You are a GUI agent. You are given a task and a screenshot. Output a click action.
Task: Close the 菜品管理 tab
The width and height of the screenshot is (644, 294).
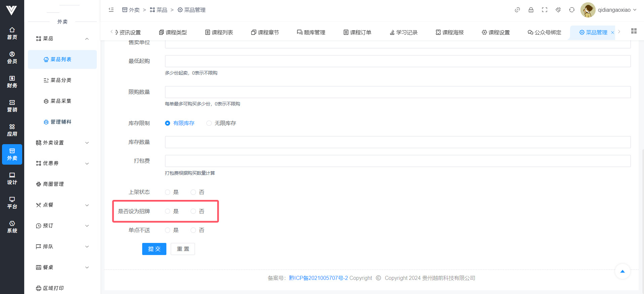pos(612,33)
